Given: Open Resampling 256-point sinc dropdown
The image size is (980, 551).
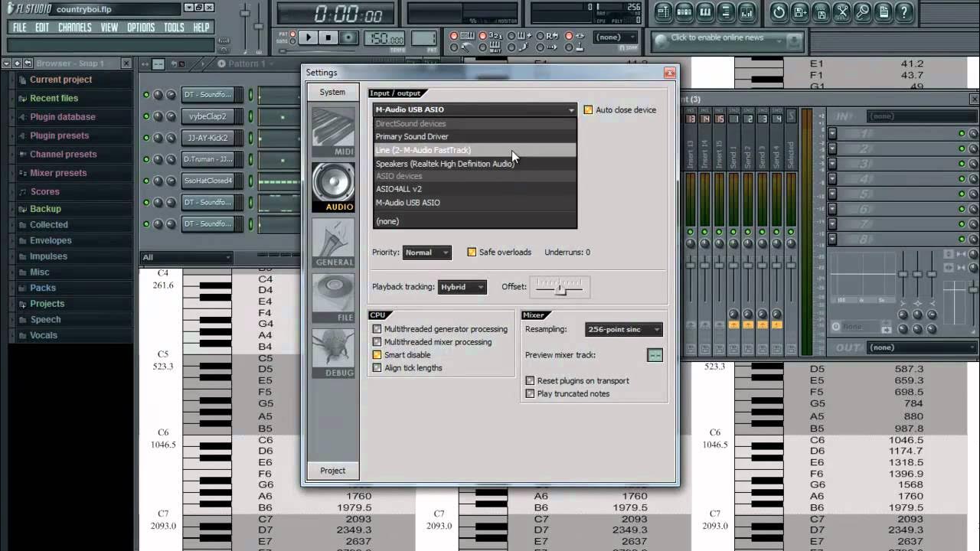Looking at the screenshot, I should pyautogui.click(x=624, y=329).
